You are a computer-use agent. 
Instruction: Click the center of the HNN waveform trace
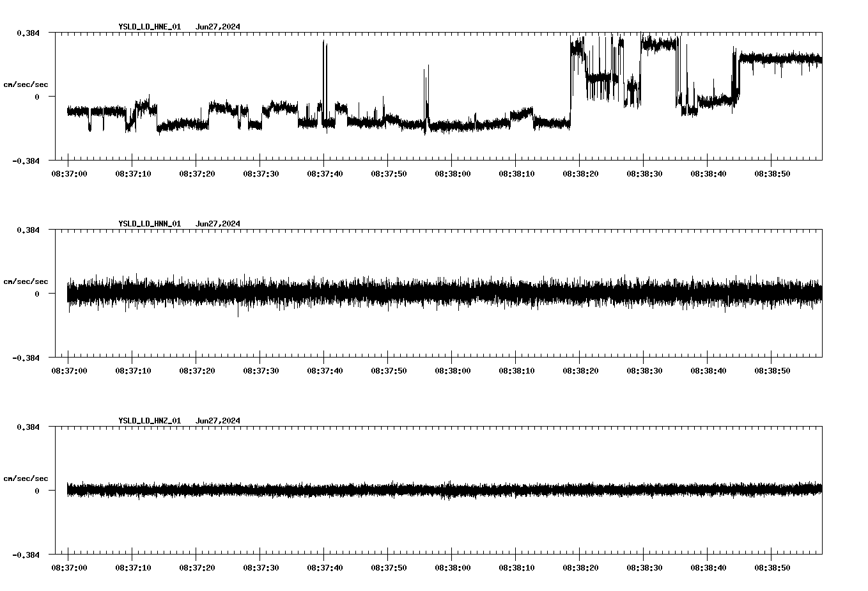click(x=441, y=294)
